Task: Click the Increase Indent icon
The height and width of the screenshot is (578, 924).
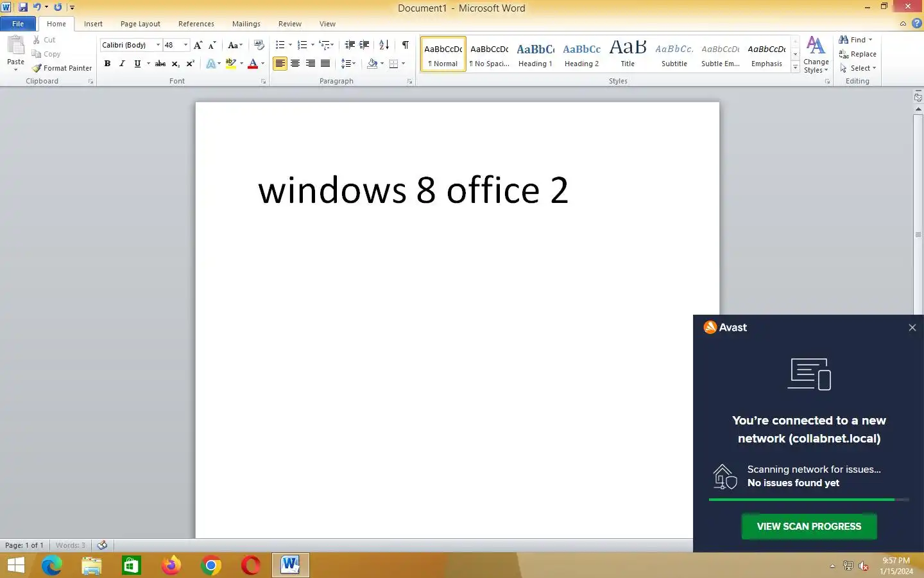Action: [364, 45]
